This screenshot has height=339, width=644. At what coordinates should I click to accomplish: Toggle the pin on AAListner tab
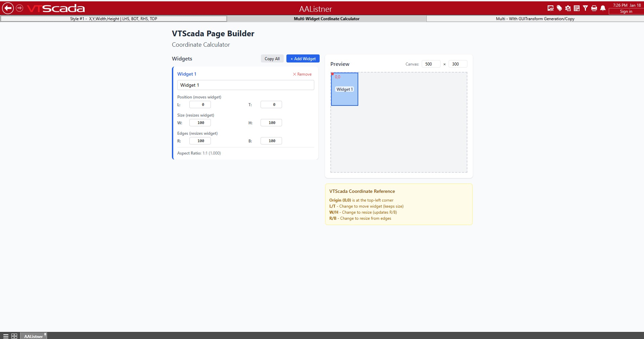click(45, 334)
